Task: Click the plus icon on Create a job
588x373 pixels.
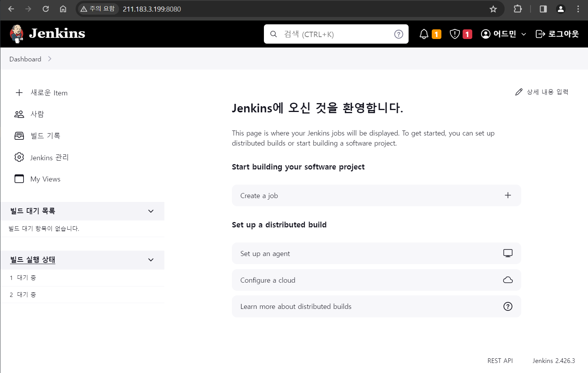Action: coord(508,195)
